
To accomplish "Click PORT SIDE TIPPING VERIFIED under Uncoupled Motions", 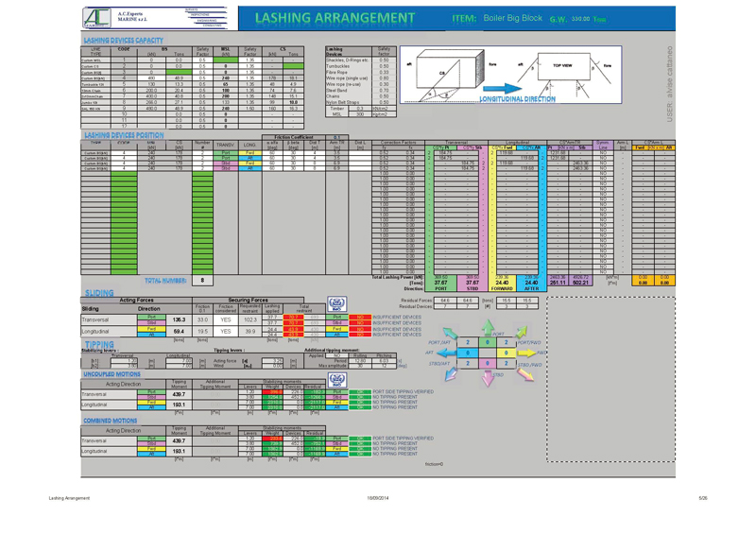I will click(404, 391).
